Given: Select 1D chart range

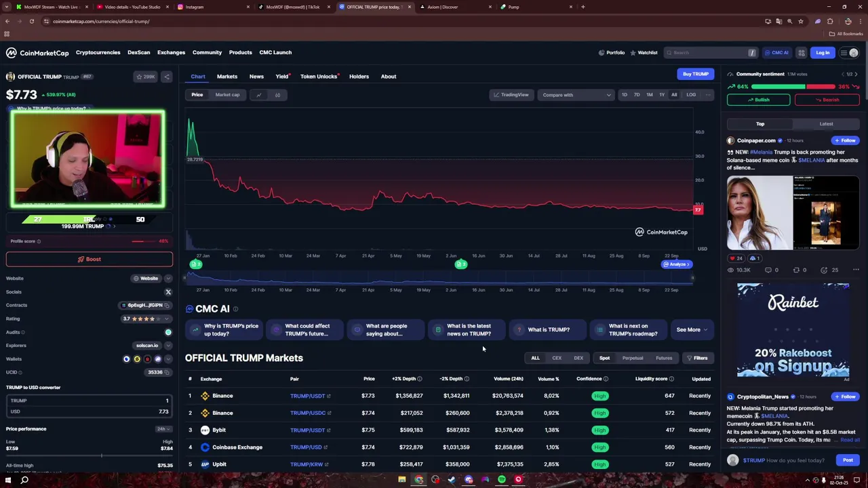Looking at the screenshot, I should click(625, 95).
